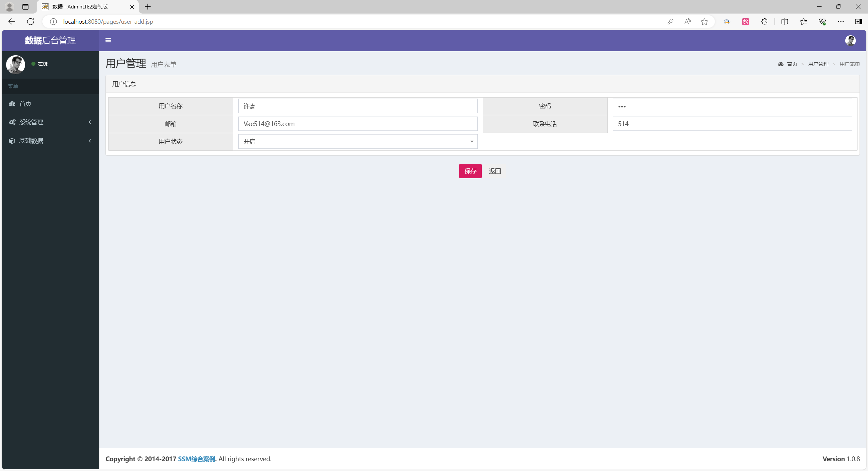Click the address bar URL
The image size is (868, 471).
108,22
